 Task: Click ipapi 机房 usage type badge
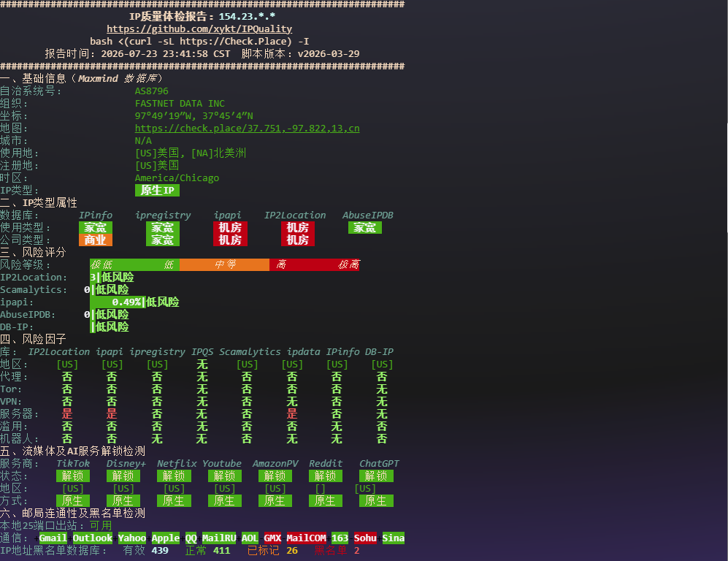tap(230, 228)
